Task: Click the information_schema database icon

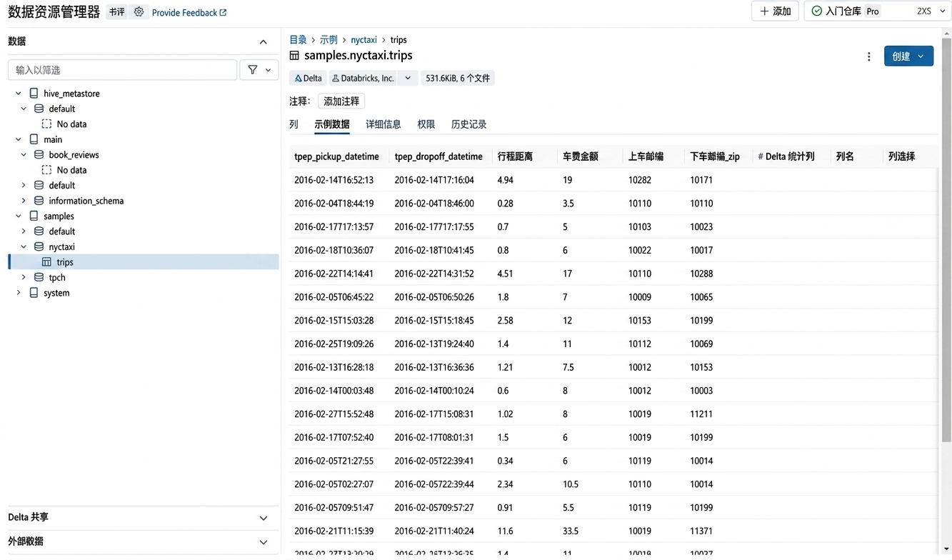Action: 39,201
